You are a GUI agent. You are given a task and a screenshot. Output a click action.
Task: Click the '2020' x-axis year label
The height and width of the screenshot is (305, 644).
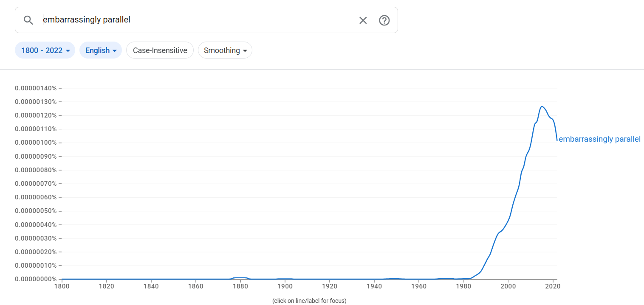click(x=553, y=286)
